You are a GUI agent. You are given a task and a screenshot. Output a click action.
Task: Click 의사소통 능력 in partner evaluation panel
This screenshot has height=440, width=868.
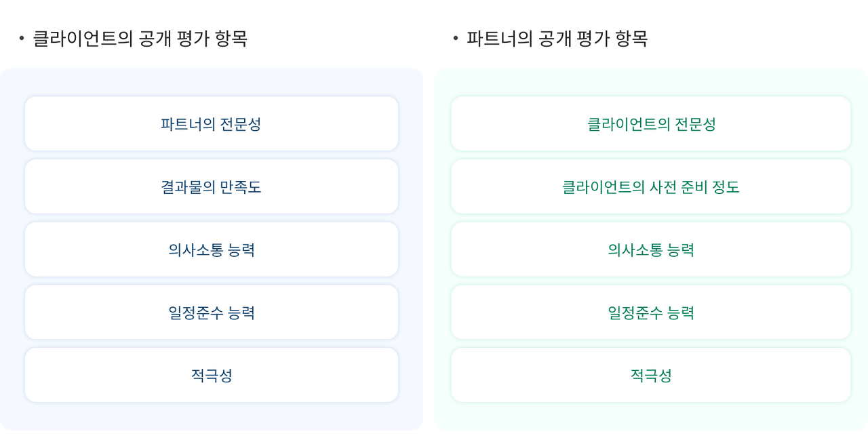651,249
